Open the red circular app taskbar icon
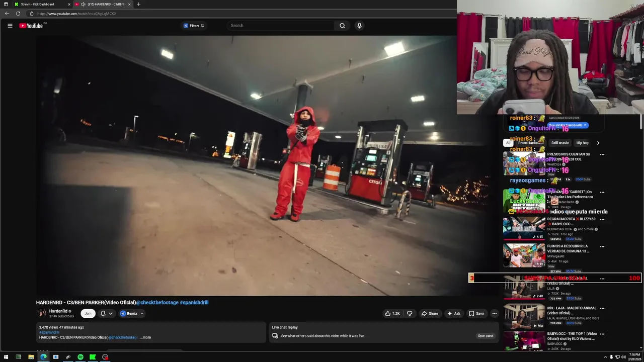644x362 pixels. (x=105, y=357)
